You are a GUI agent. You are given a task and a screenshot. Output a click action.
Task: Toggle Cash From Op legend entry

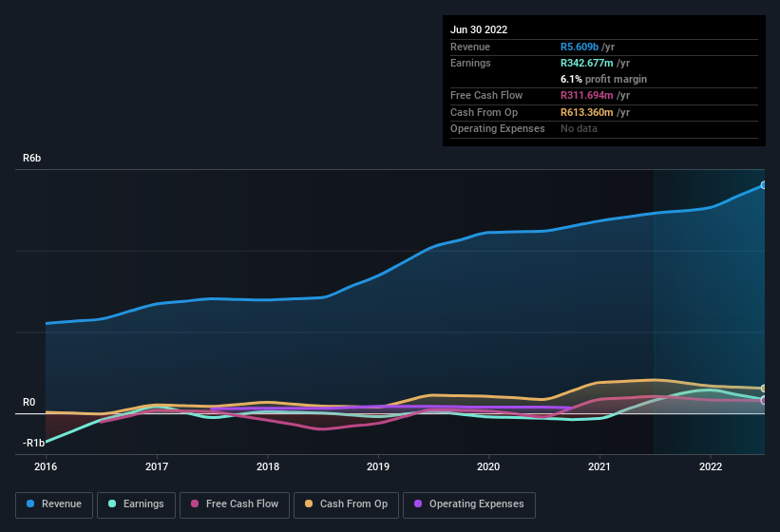344,504
